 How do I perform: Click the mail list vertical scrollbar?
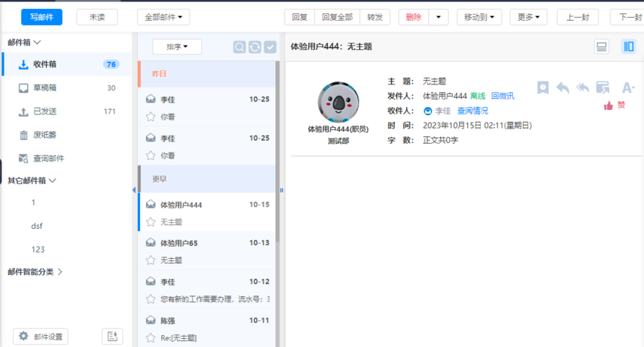[278, 150]
